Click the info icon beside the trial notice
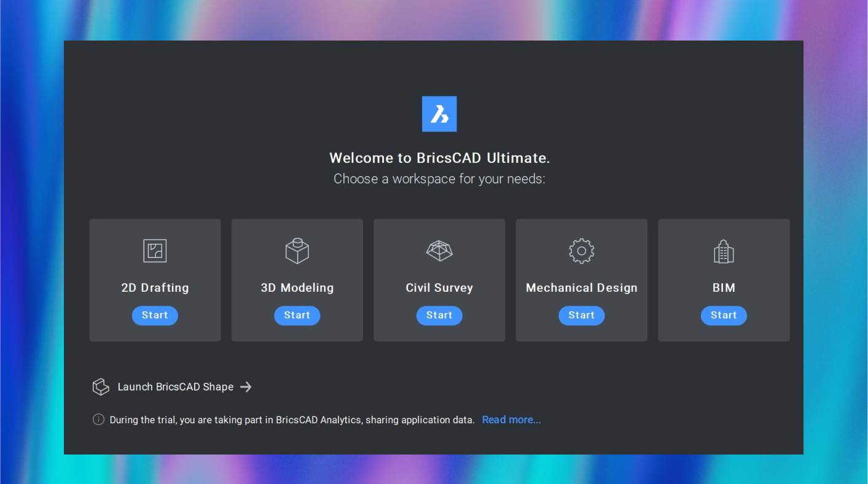 click(98, 420)
